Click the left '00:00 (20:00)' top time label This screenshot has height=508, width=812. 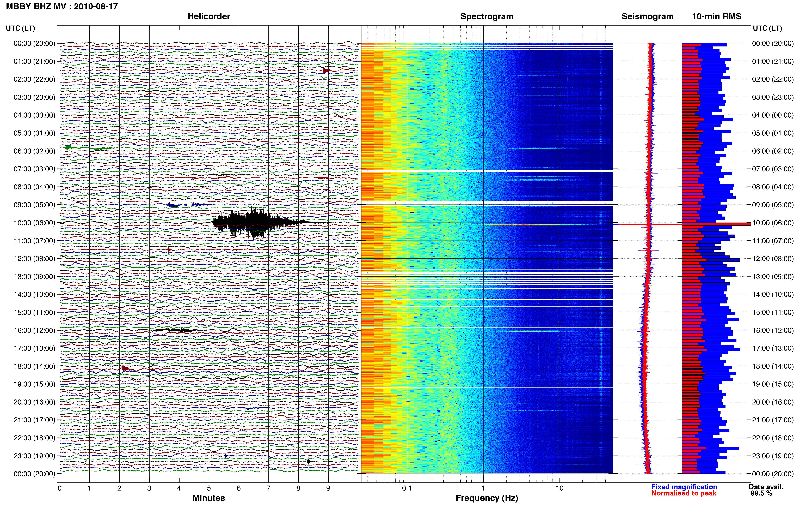[x=34, y=43]
